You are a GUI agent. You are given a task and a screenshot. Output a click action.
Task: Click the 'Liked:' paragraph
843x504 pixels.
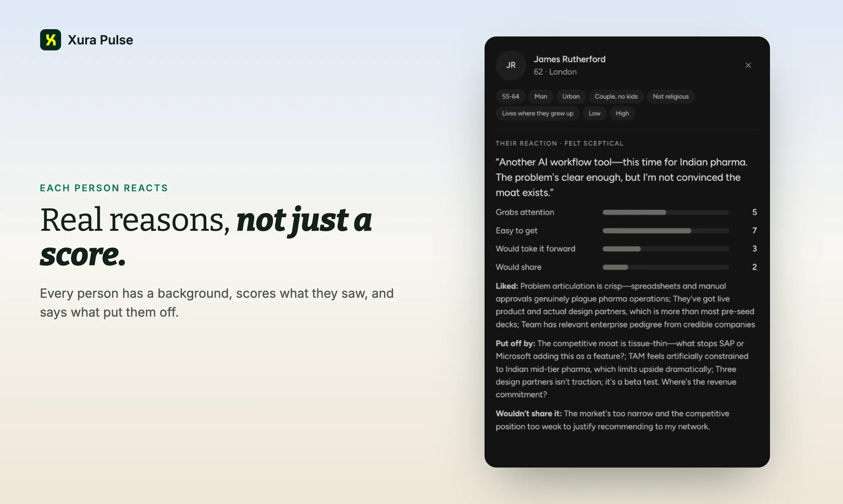click(625, 305)
